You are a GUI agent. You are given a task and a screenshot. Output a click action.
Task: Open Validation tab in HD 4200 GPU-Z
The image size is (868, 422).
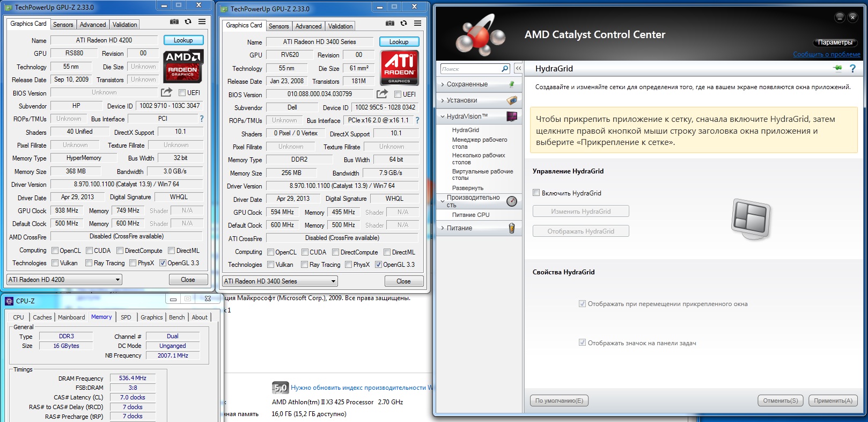coord(124,25)
